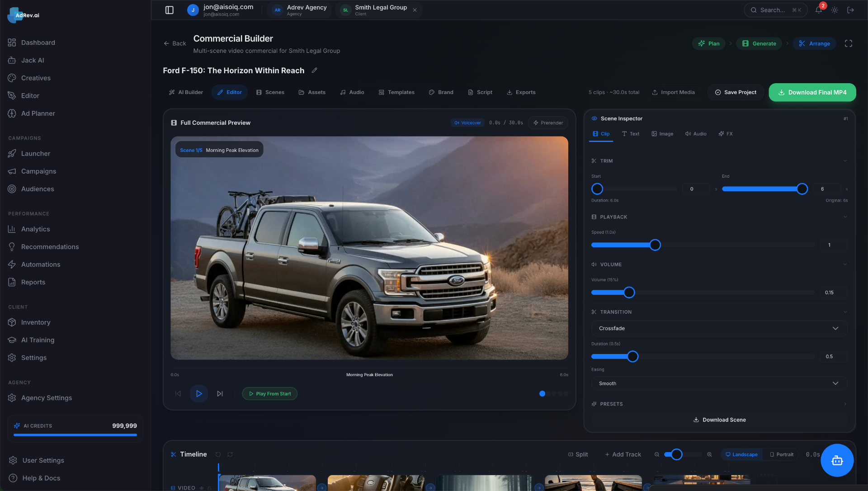Image resolution: width=868 pixels, height=491 pixels.
Task: Collapse the VOLUME section
Action: point(845,264)
